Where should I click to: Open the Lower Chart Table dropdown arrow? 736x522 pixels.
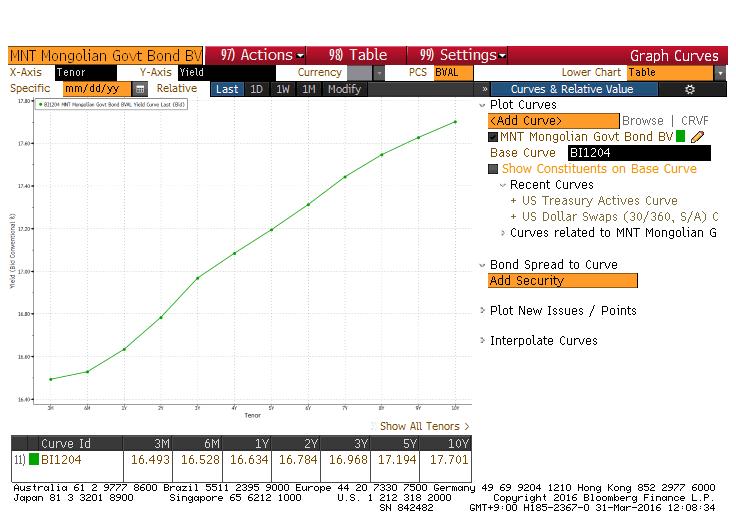click(x=720, y=73)
